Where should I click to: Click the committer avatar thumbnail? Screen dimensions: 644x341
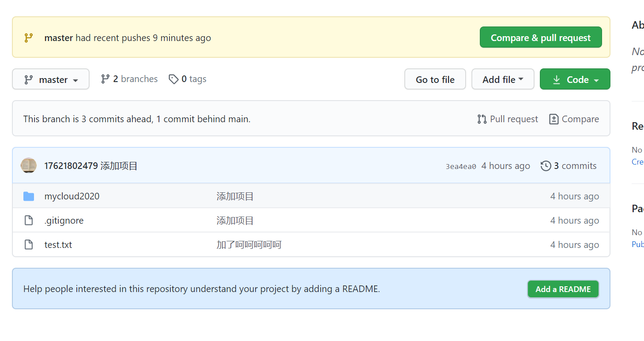tap(29, 165)
